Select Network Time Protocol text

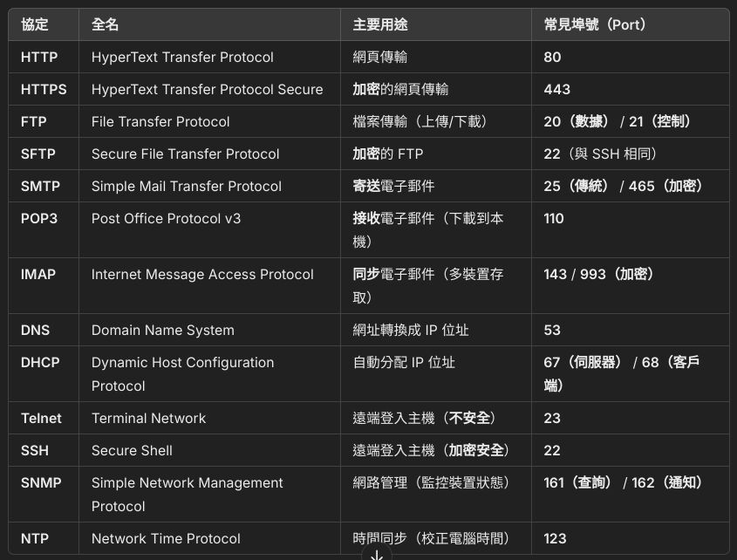tap(166, 538)
